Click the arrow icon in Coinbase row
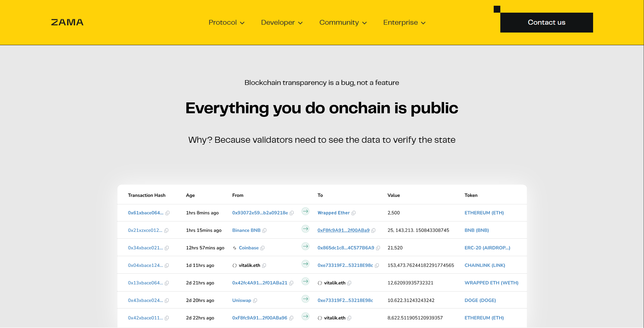This screenshot has width=644, height=328. 305,246
